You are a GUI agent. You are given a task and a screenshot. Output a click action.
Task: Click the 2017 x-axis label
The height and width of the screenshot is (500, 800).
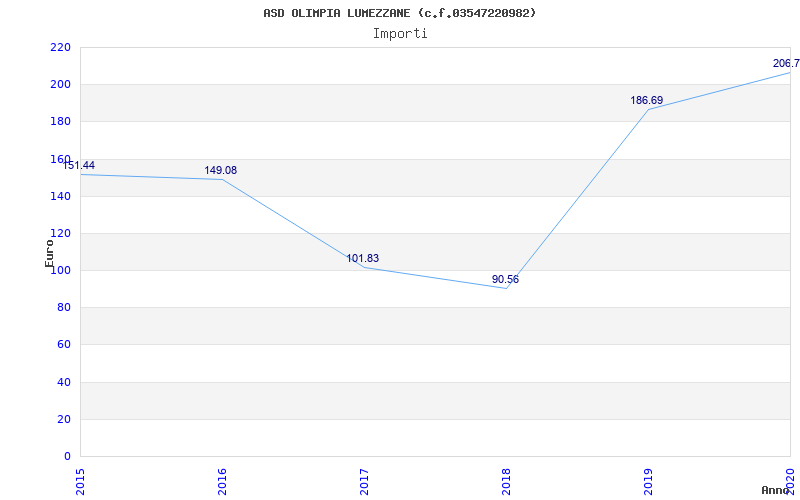coord(364,482)
